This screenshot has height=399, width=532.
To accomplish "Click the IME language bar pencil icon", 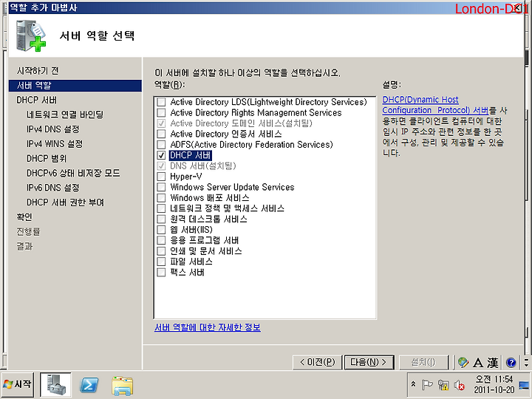I will point(463,362).
